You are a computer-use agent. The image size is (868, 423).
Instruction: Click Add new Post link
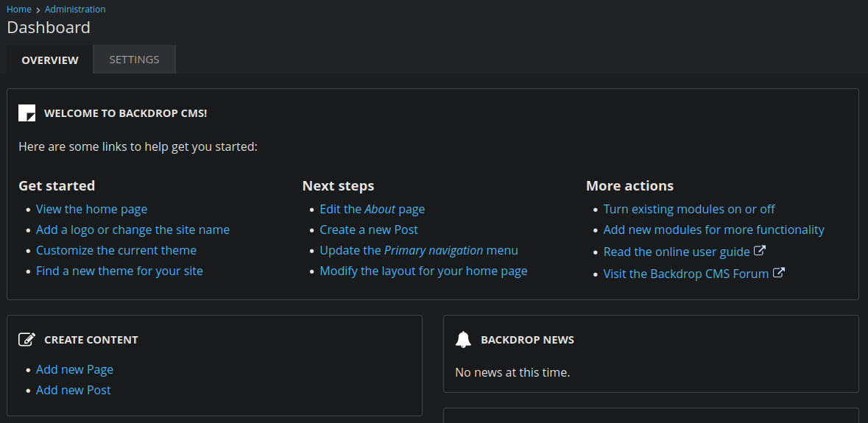(x=73, y=390)
